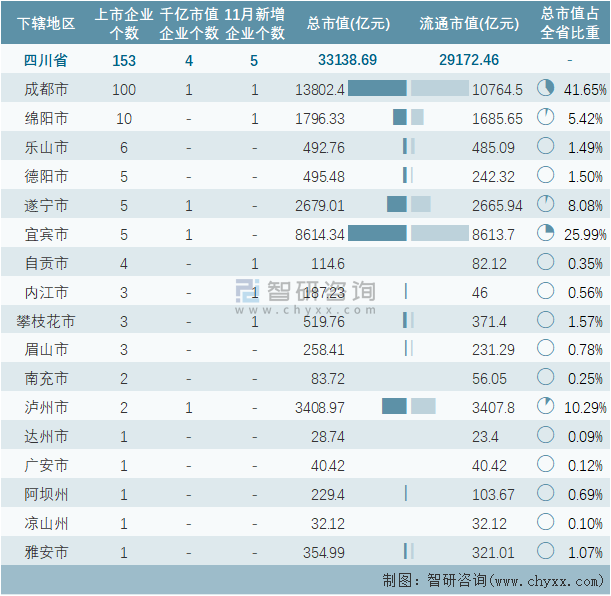The width and height of the screenshot is (611, 596).
Task: Click the pie icon beside 10.29% for 泸州市
Action: (545, 407)
